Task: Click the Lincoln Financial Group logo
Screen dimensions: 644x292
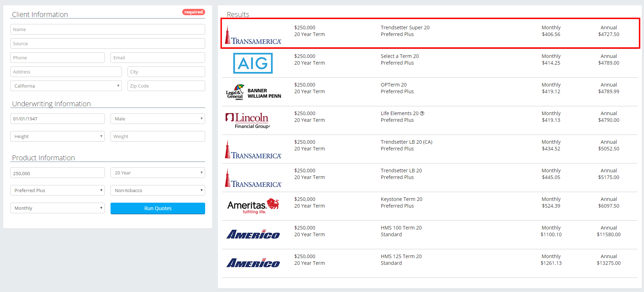Action: pyautogui.click(x=248, y=120)
